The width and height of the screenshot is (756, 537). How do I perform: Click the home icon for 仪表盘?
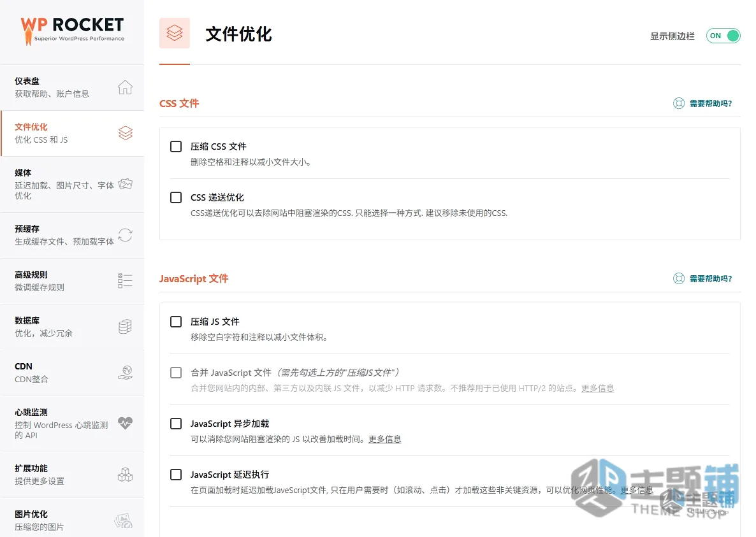click(125, 87)
